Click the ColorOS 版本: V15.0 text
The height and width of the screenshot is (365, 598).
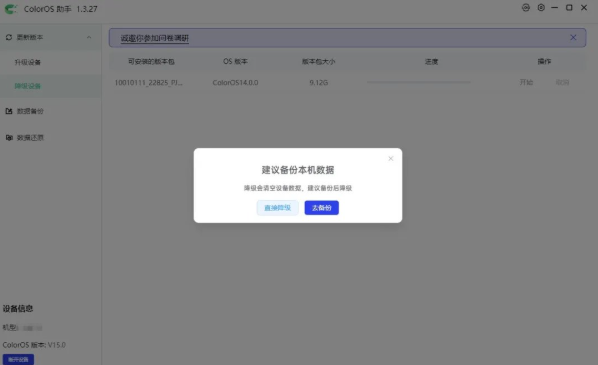(x=34, y=345)
